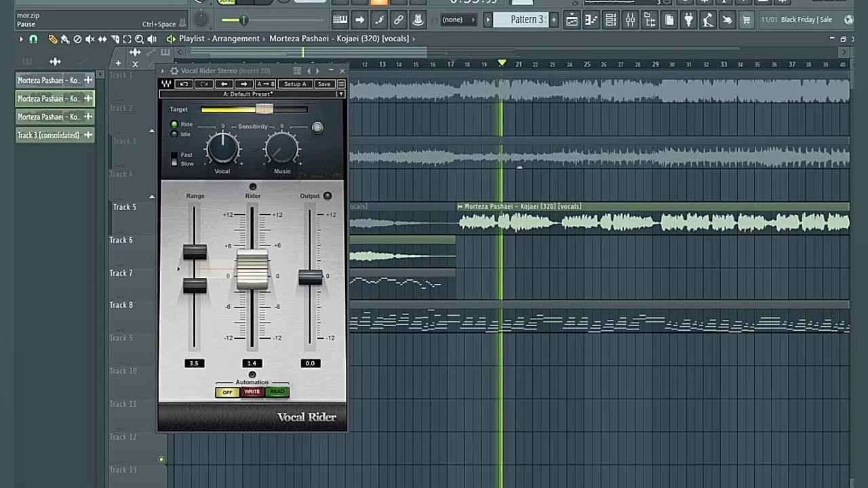Set Automation to READ
Screen dimensions: 868x488
277,392
